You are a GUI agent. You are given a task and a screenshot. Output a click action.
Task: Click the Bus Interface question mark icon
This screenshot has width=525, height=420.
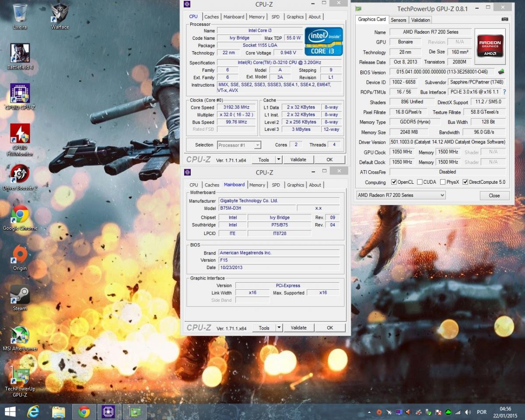[x=504, y=92]
